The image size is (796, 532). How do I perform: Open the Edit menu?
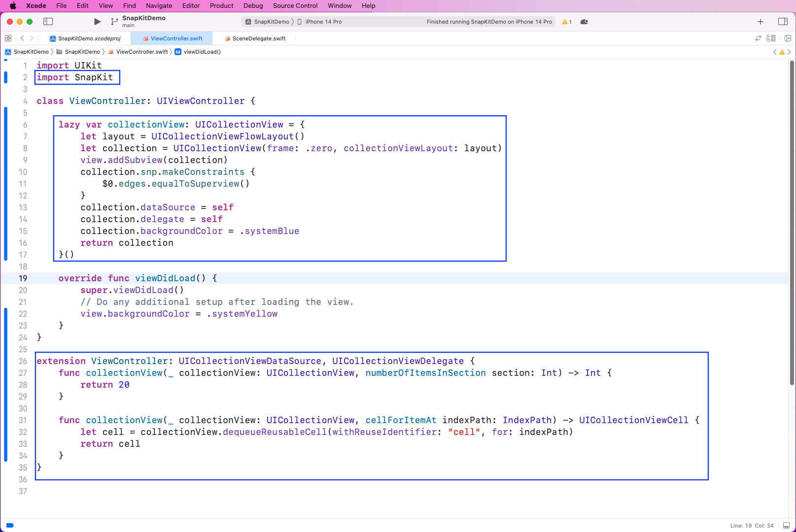point(83,5)
